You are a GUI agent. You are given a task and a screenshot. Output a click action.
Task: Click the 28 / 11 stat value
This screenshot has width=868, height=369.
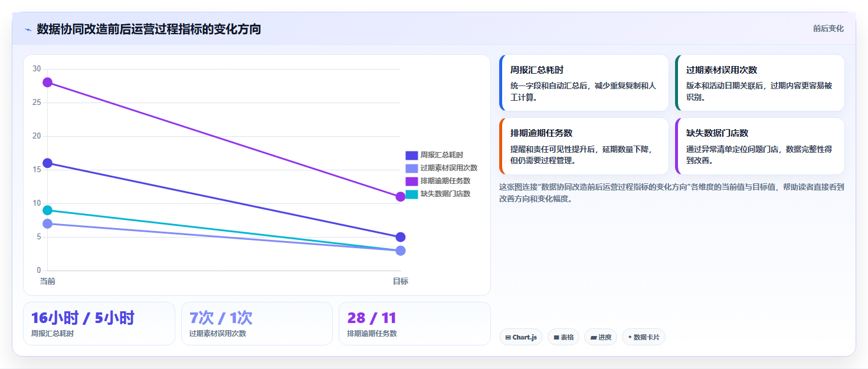click(x=372, y=318)
